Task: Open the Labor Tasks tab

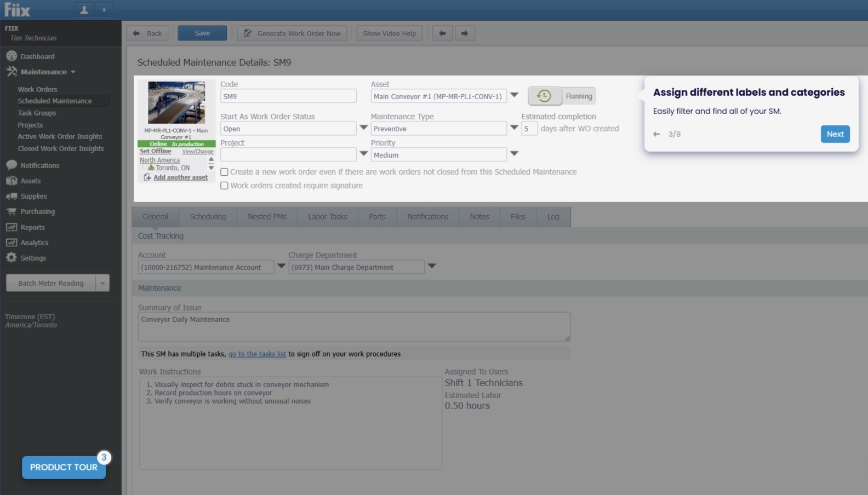Action: [x=327, y=217]
